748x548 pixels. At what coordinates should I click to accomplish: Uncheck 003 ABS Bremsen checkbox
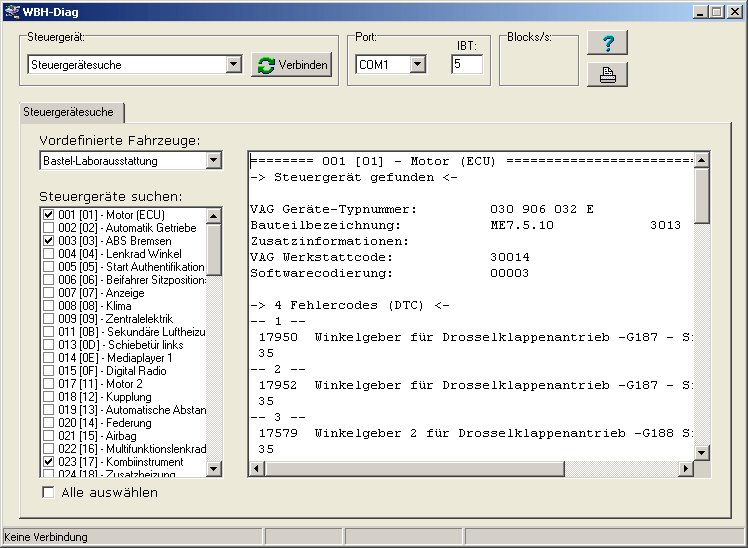pos(48,241)
